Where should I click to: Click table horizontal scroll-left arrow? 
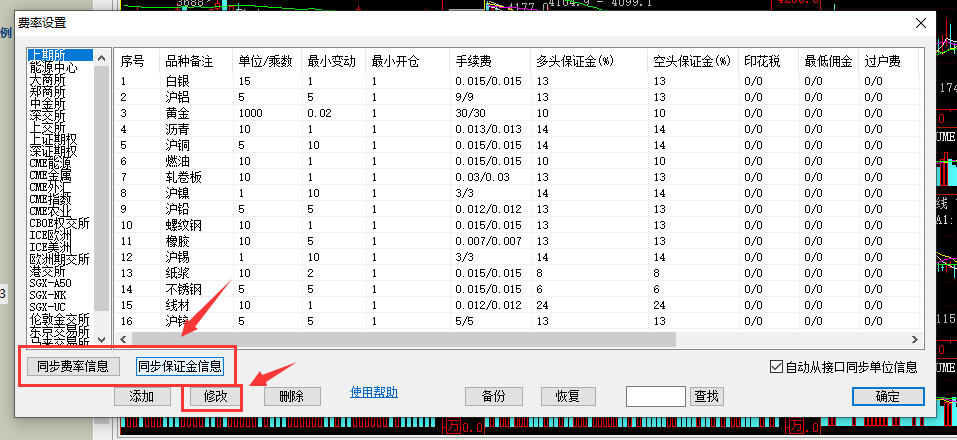coord(122,339)
